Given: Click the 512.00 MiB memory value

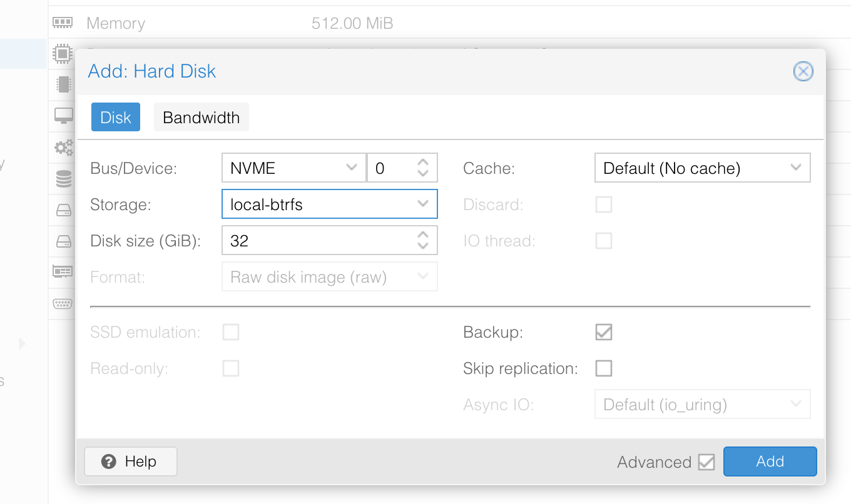Looking at the screenshot, I should pyautogui.click(x=352, y=23).
